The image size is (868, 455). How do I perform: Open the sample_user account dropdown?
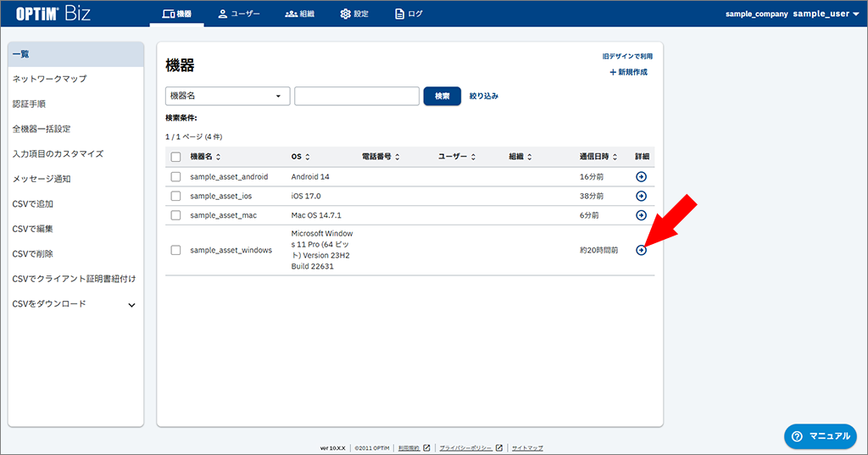coord(826,14)
